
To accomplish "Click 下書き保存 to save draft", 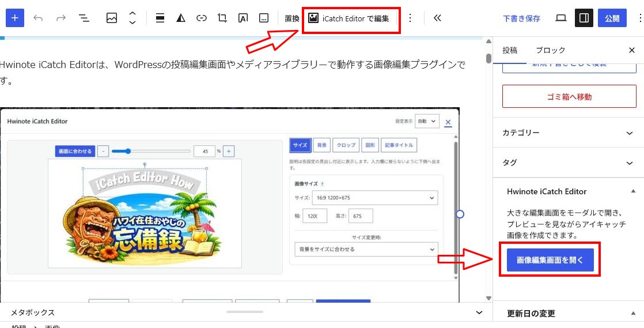I will [x=522, y=18].
